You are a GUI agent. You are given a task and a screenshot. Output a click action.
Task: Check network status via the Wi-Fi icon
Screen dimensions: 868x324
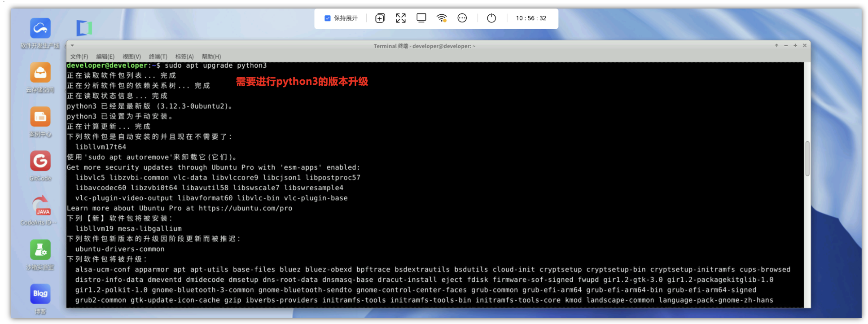(x=442, y=18)
